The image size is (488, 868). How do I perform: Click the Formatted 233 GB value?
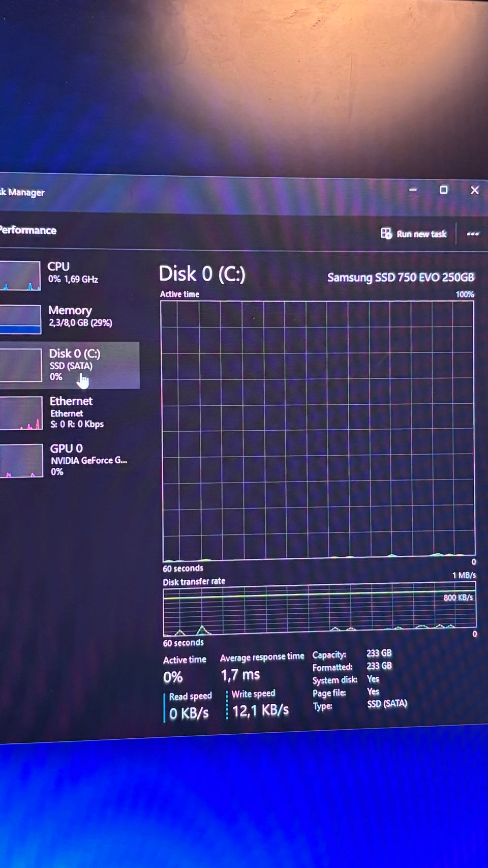point(379,666)
